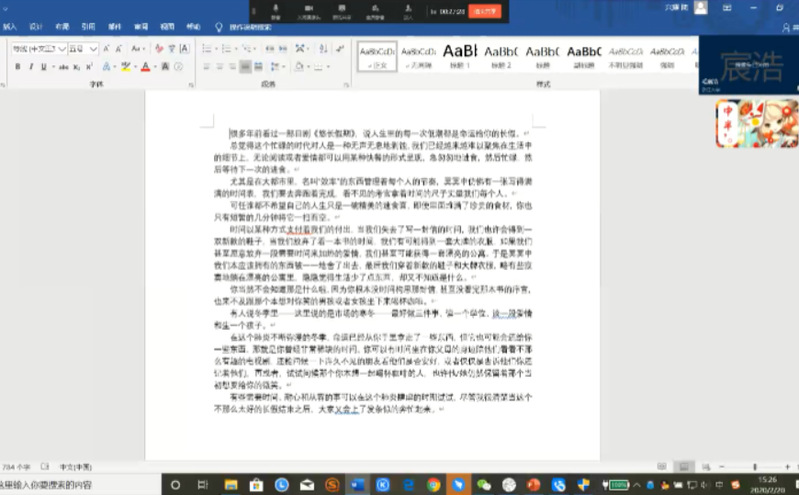Image resolution: width=799 pixels, height=495 pixels.
Task: Apply italic formatting to text
Action: (31, 67)
